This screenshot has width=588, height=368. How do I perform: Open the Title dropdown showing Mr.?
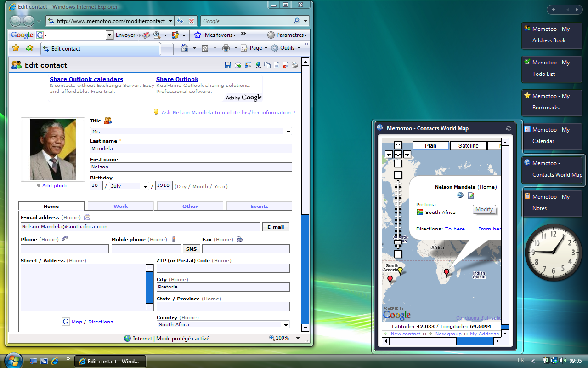click(x=191, y=132)
